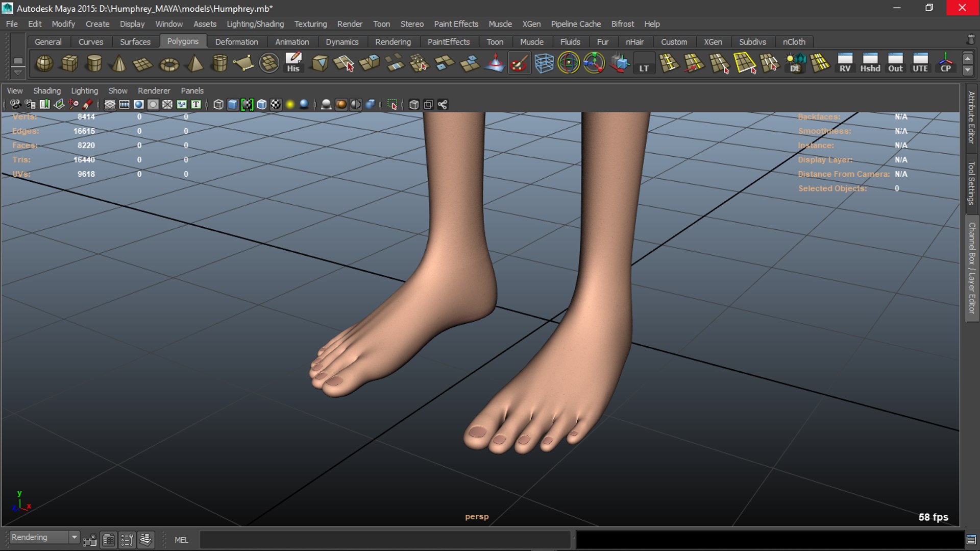The image size is (980, 551).
Task: Toggle the X-ray cube icon in the panel toolbar
Action: (x=414, y=105)
